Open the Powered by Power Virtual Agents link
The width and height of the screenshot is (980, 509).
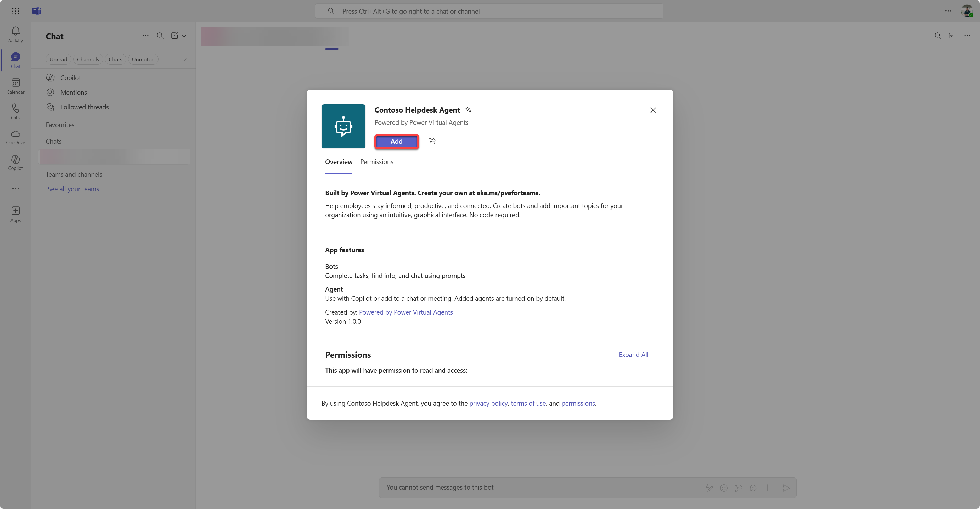coord(405,312)
